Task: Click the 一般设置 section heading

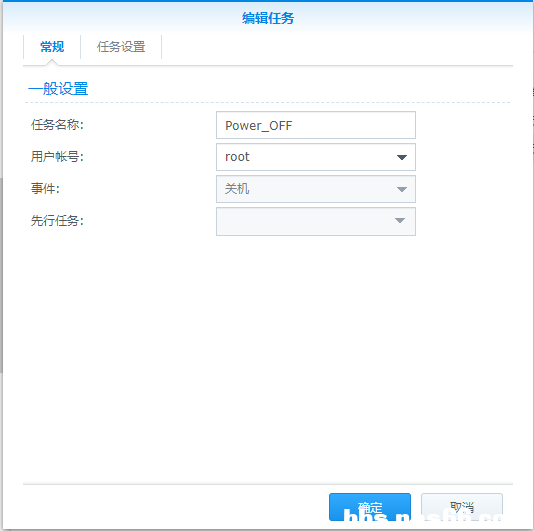Action: pos(58,89)
